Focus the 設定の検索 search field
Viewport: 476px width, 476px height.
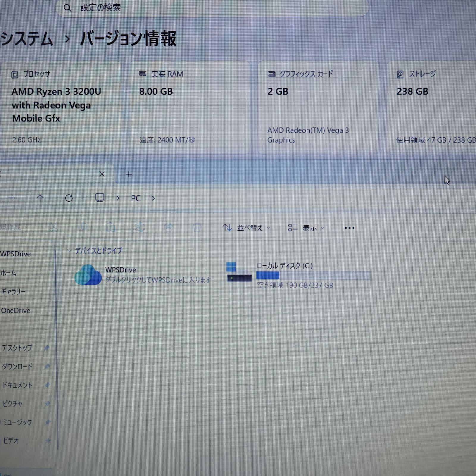tap(212, 8)
